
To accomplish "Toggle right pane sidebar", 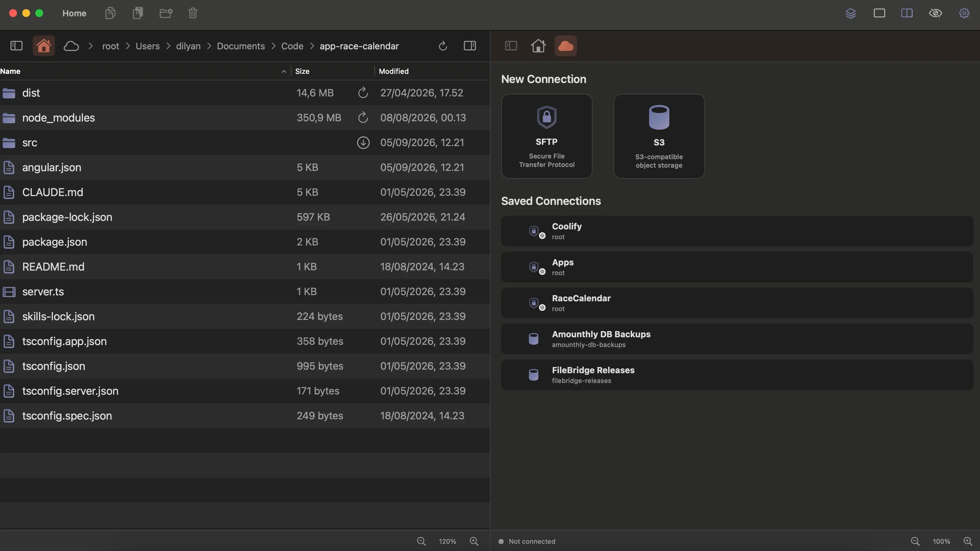I will (x=511, y=46).
